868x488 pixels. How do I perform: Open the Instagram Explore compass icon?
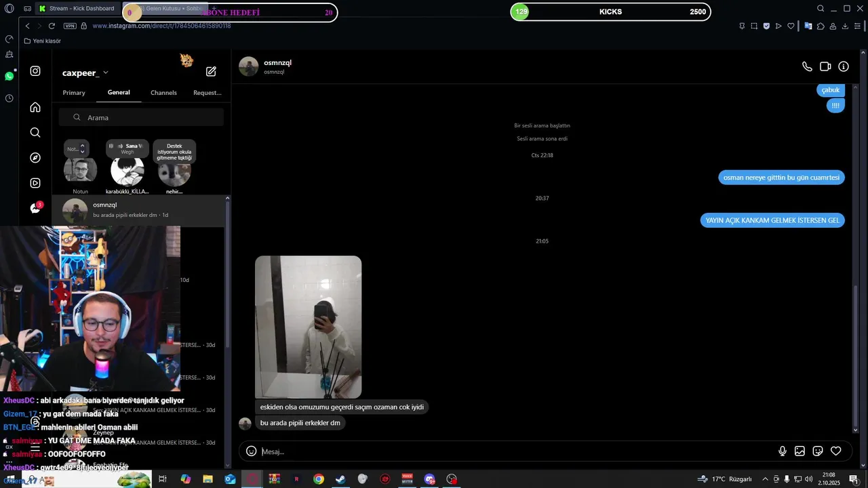tap(35, 158)
